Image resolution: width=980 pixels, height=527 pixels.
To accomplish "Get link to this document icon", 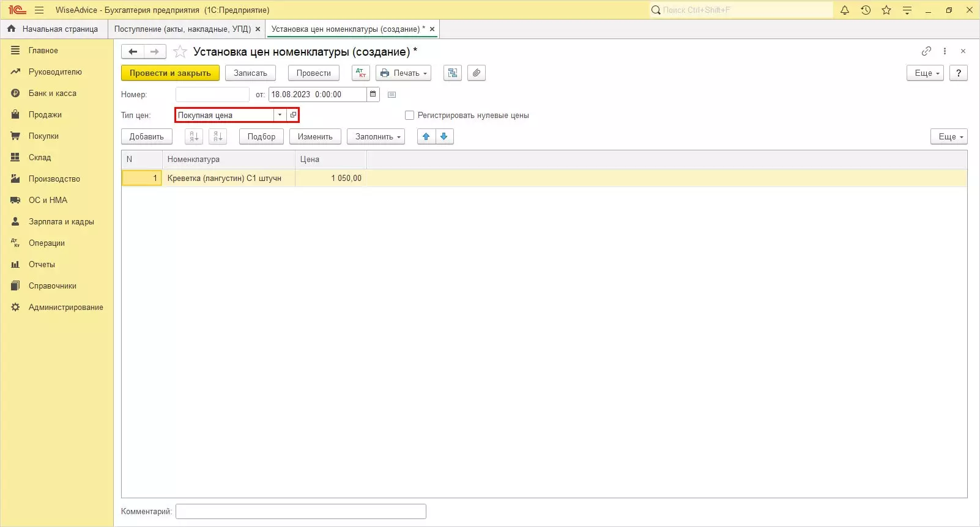I will 926,51.
